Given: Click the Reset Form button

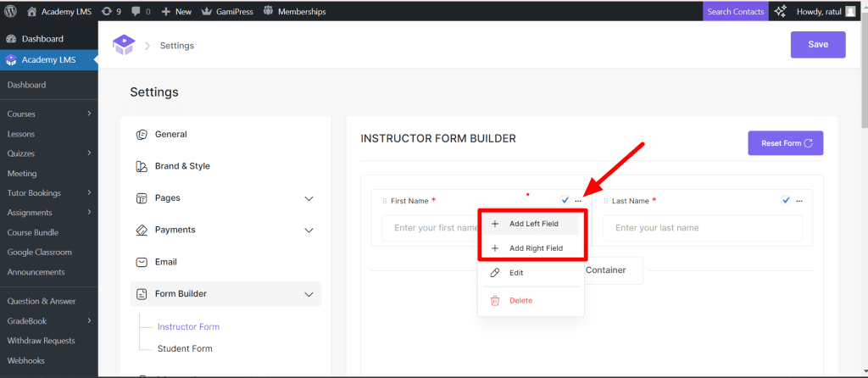Looking at the screenshot, I should [x=786, y=143].
